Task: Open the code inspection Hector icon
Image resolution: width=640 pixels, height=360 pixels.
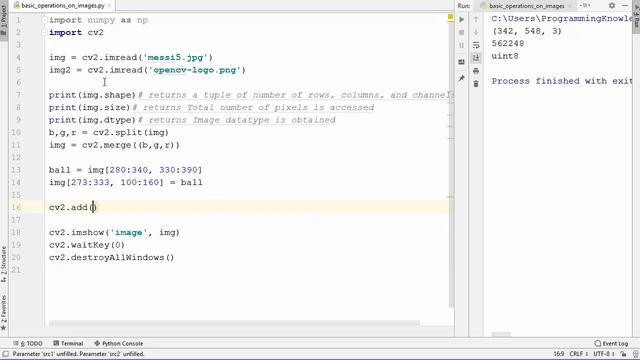Action: coord(636,354)
